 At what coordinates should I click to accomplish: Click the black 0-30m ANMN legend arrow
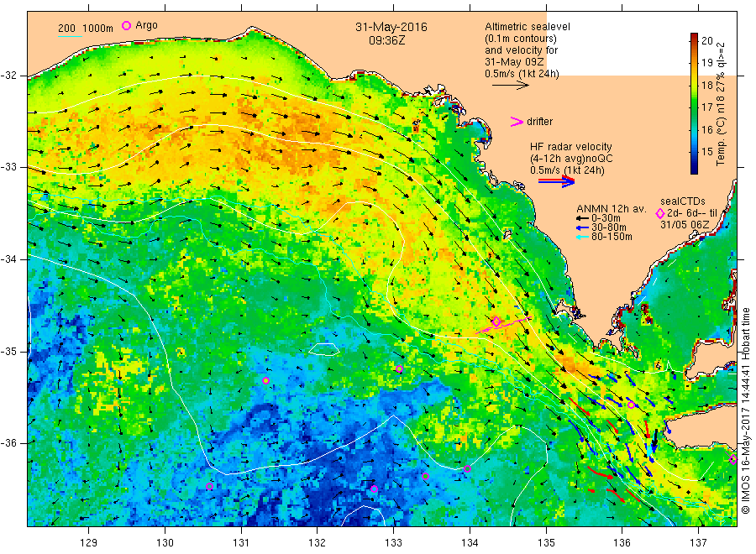tap(582, 219)
